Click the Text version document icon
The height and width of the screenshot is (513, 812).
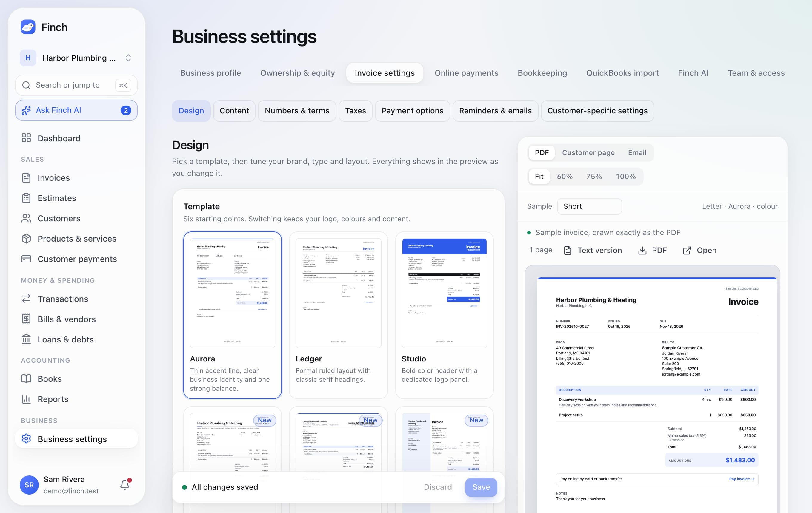568,250
